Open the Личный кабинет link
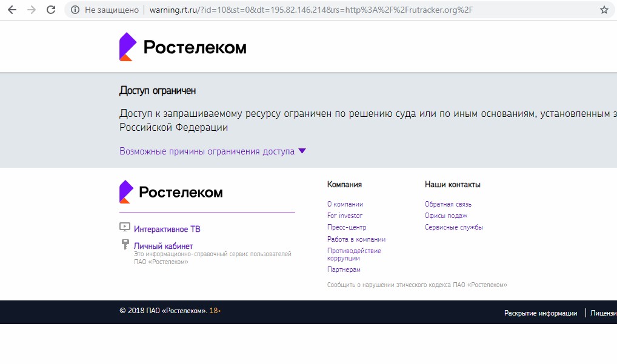Screen dimensions: 617x364 (x=163, y=246)
